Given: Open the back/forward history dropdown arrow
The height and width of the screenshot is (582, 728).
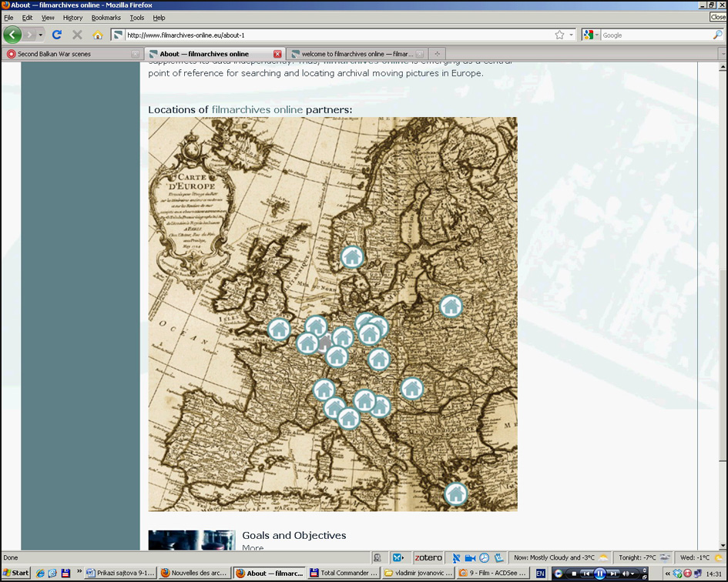Looking at the screenshot, I should pos(40,35).
